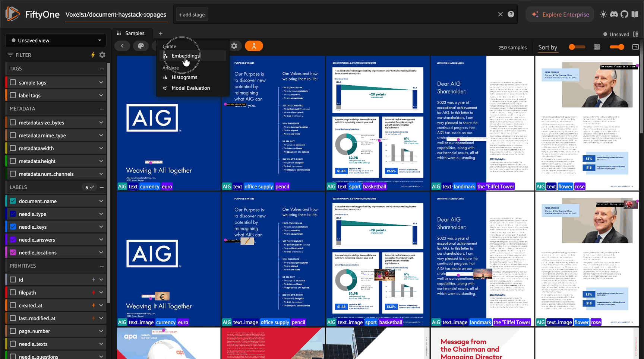Uncheck the needle_type checkbox
The height and width of the screenshot is (359, 644).
point(13,214)
